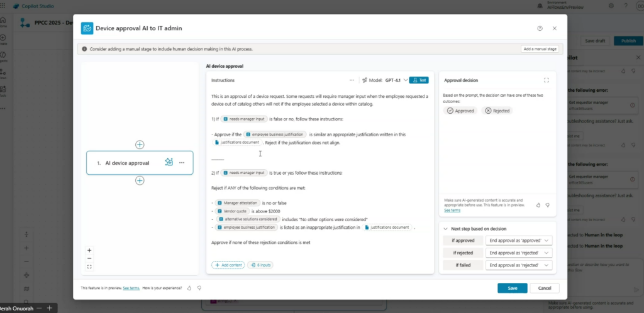Viewport: 644px width, 313px height.
Task: Click the info icon on the banner message
Action: tap(84, 49)
